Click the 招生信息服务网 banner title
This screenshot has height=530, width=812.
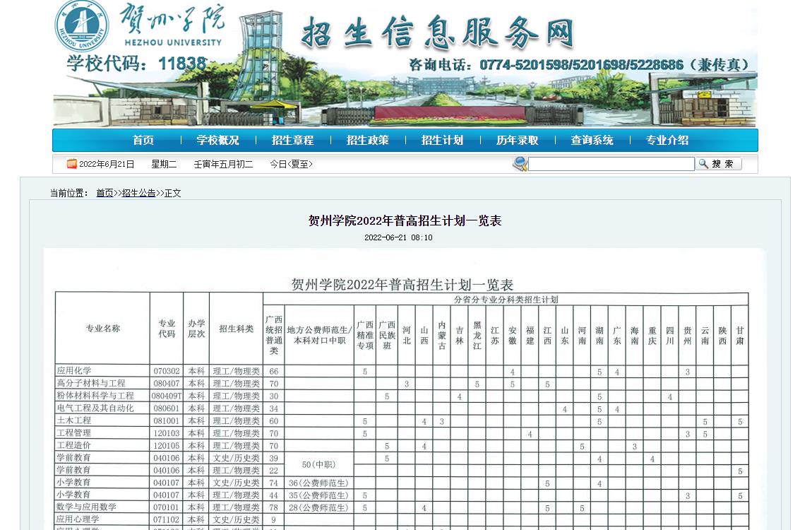point(438,33)
